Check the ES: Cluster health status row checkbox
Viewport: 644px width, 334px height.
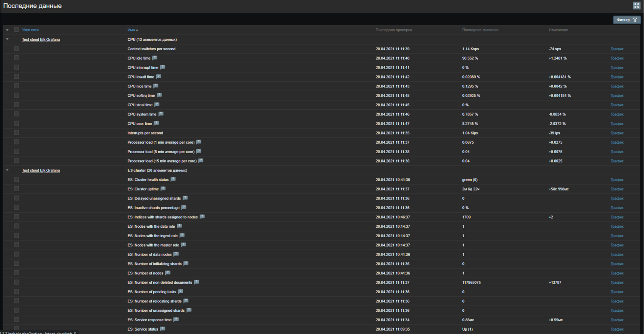coord(16,179)
